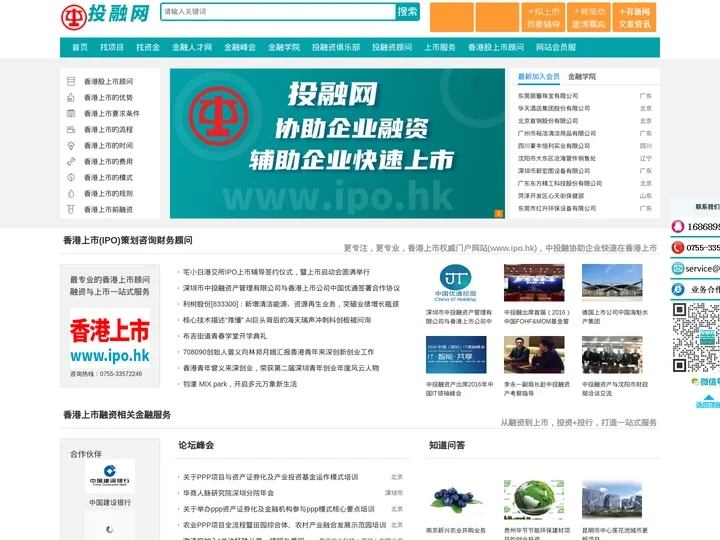
Task: Click the 中投融资产与沈阳市财政局 group photo
Action: 612,354
